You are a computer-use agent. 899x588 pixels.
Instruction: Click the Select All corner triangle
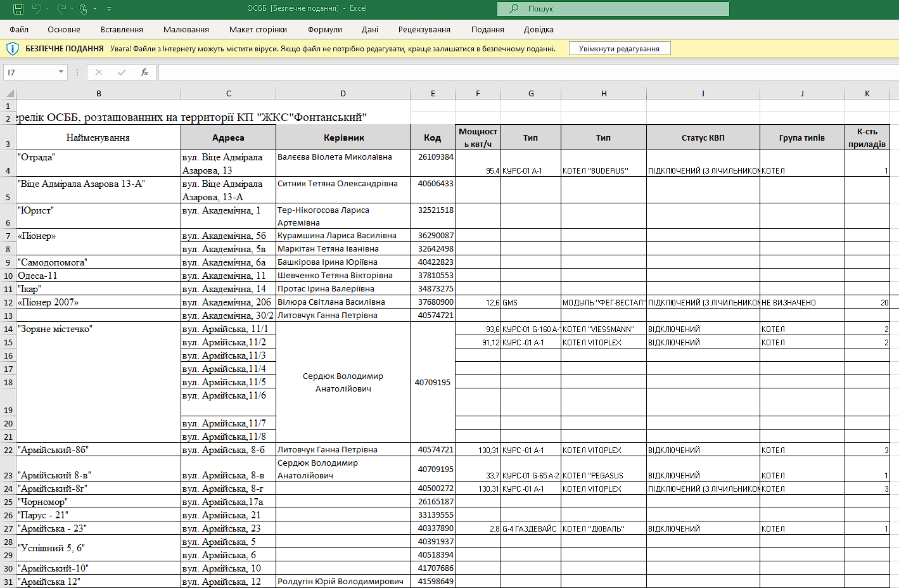tap(10, 93)
